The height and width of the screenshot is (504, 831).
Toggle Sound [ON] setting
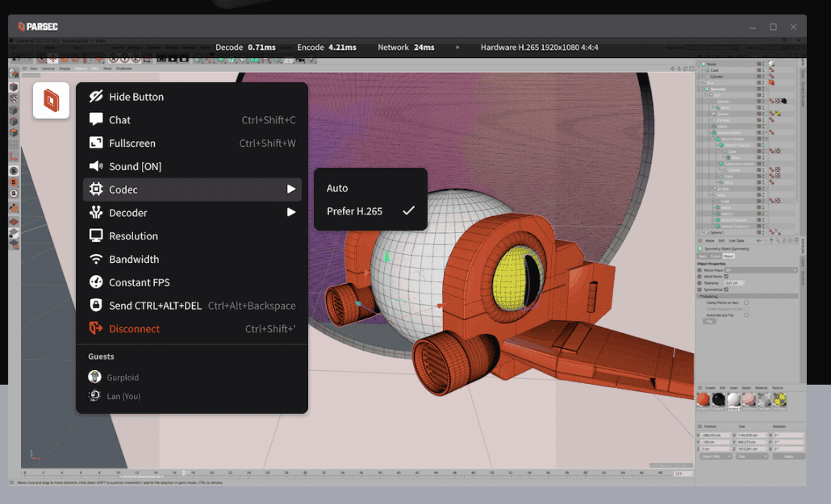click(135, 167)
